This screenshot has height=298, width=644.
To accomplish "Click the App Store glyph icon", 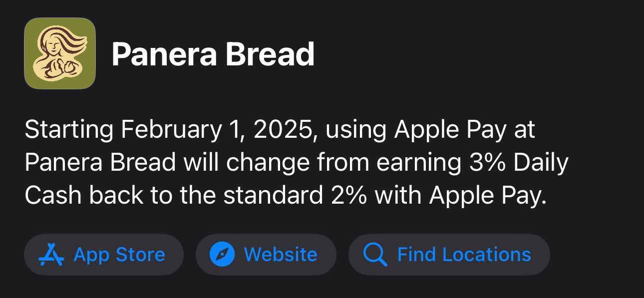I will click(x=51, y=255).
